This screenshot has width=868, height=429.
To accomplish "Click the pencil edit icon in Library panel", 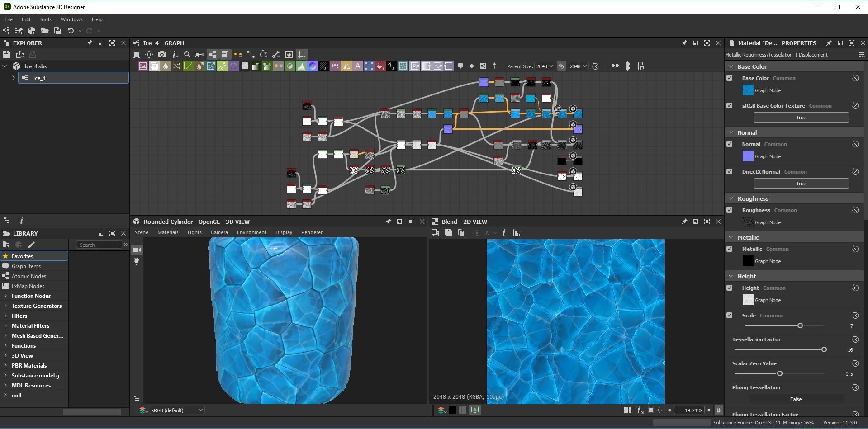I will tap(31, 245).
